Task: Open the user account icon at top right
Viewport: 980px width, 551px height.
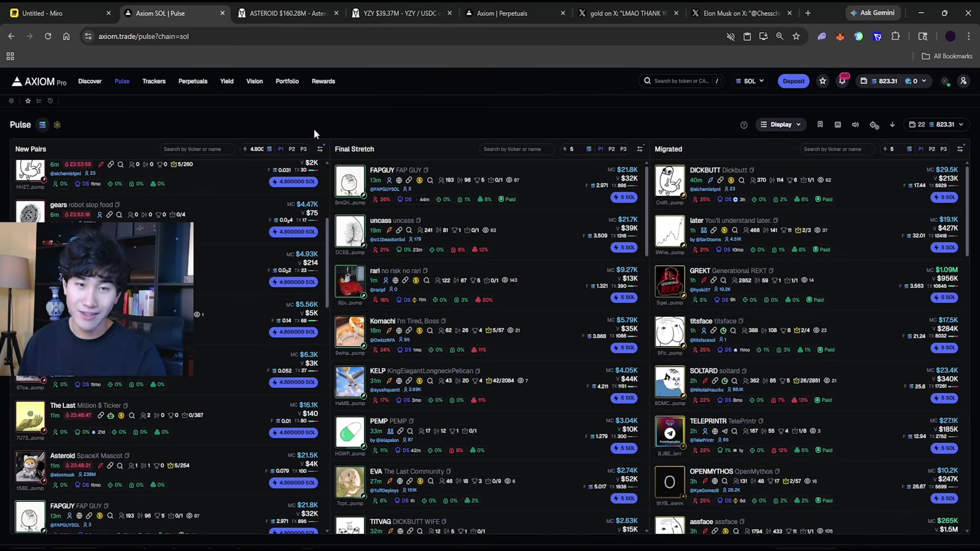Action: (963, 81)
